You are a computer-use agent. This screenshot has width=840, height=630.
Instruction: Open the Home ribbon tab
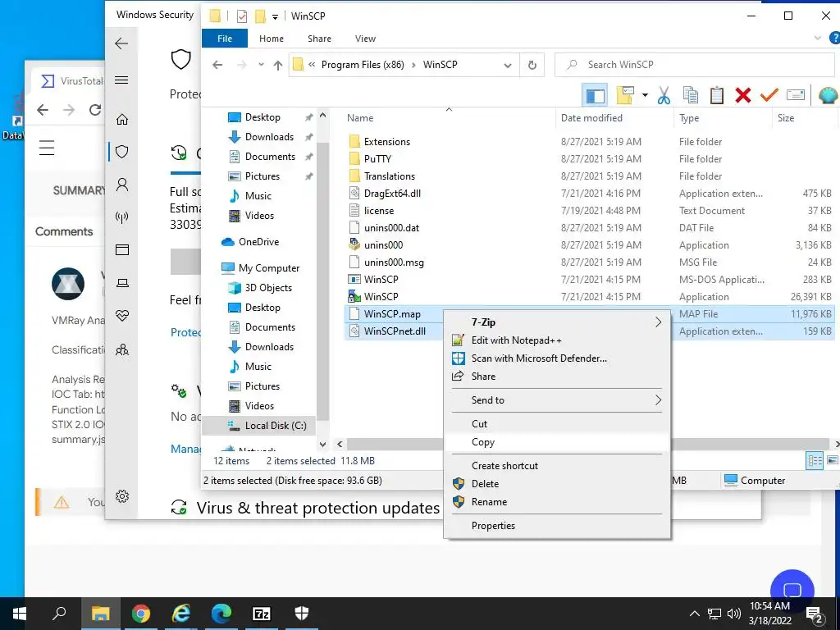[271, 39]
